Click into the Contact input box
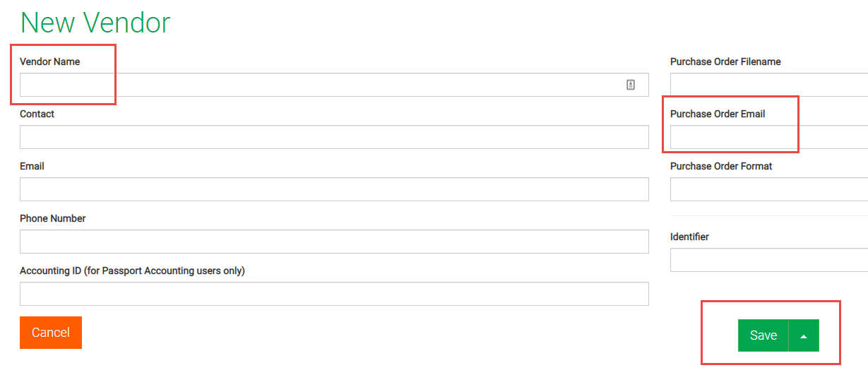Screen dimensions: 868x387 [333, 137]
